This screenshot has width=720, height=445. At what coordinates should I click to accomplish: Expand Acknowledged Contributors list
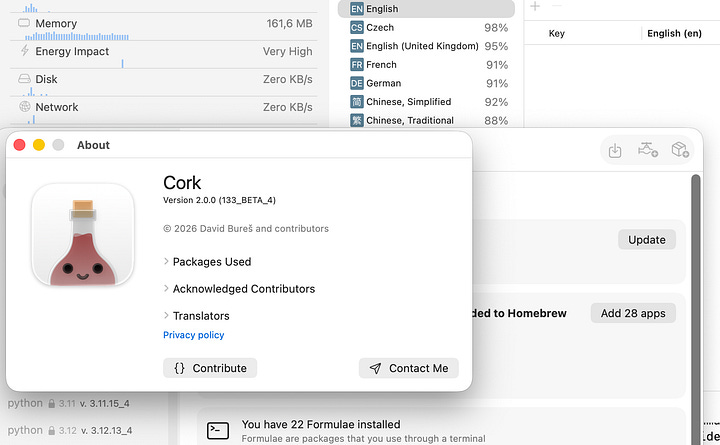pyautogui.click(x=239, y=289)
